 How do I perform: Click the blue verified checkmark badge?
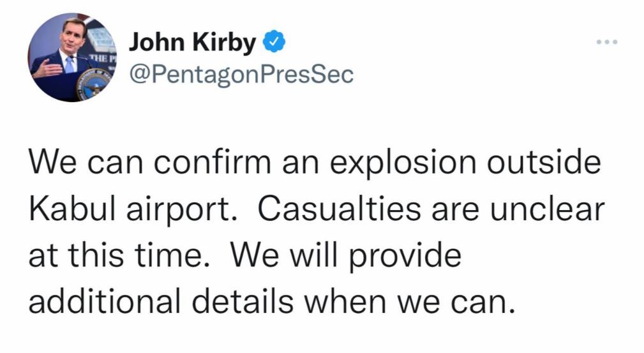274,41
